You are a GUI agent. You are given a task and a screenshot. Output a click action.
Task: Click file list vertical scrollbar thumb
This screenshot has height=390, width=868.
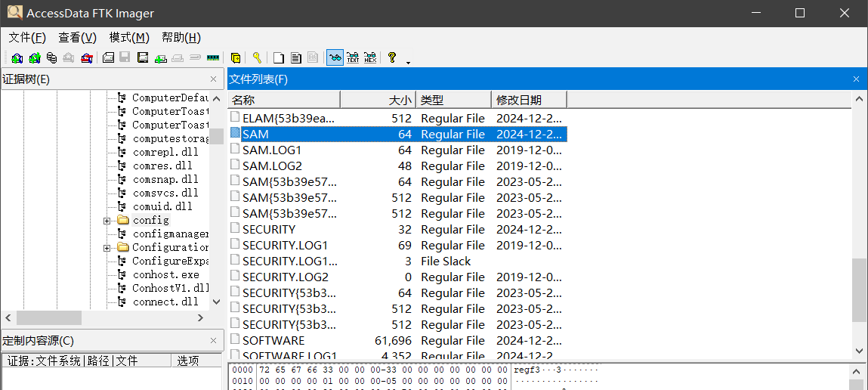point(859,289)
